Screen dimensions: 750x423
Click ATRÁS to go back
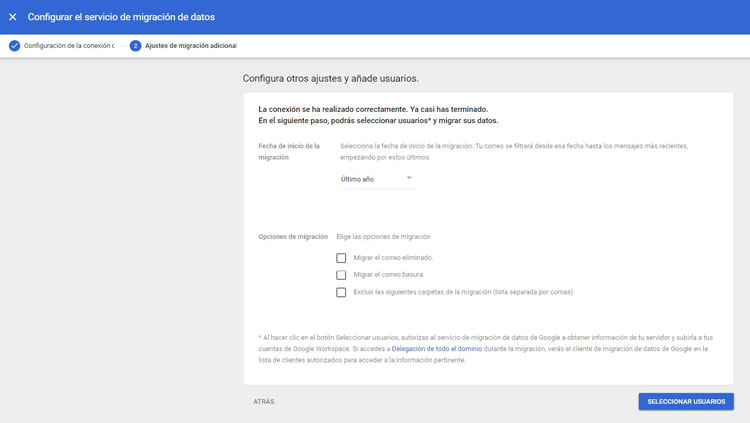pyautogui.click(x=264, y=401)
